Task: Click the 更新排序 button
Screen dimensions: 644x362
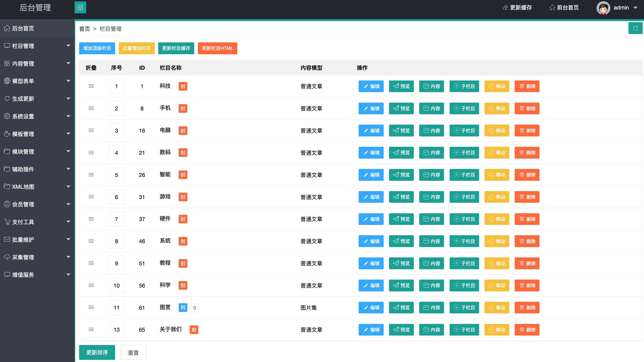Action: pos(97,352)
